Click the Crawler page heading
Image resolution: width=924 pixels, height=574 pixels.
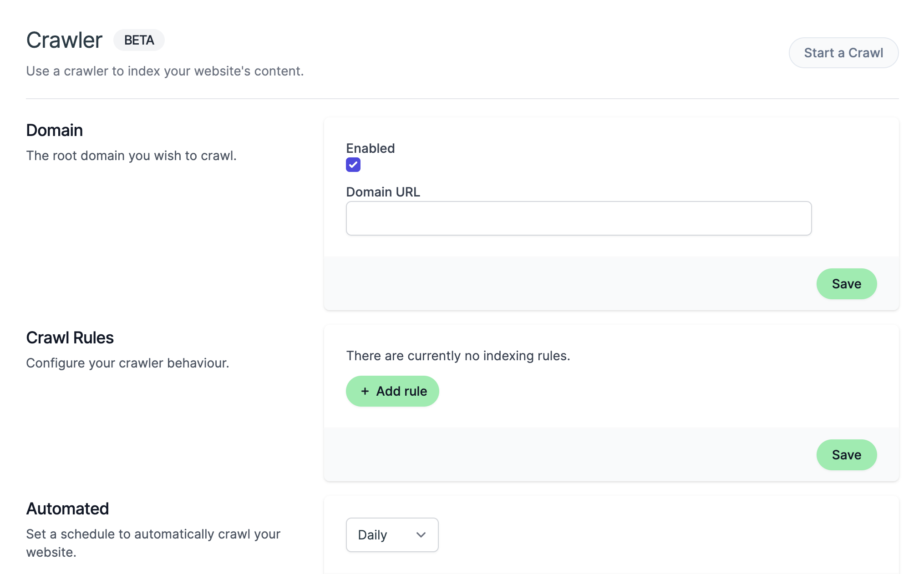[64, 40]
